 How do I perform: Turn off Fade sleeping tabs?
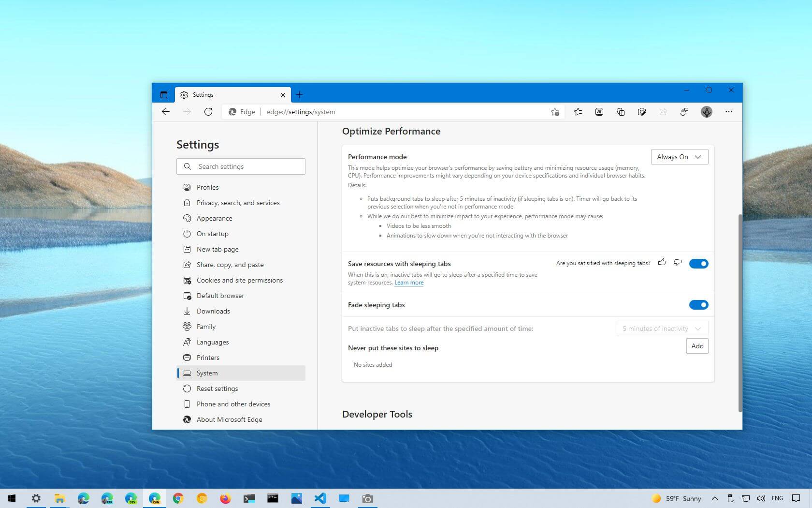click(698, 305)
